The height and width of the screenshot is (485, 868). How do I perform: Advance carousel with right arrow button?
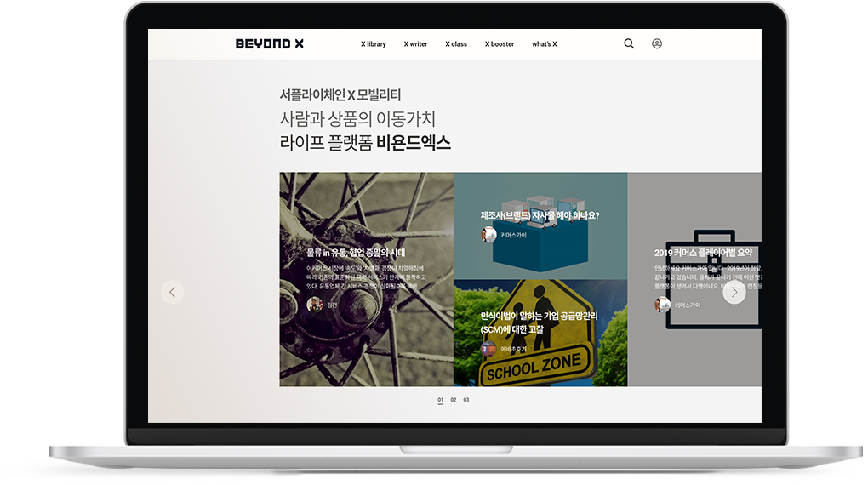734,293
